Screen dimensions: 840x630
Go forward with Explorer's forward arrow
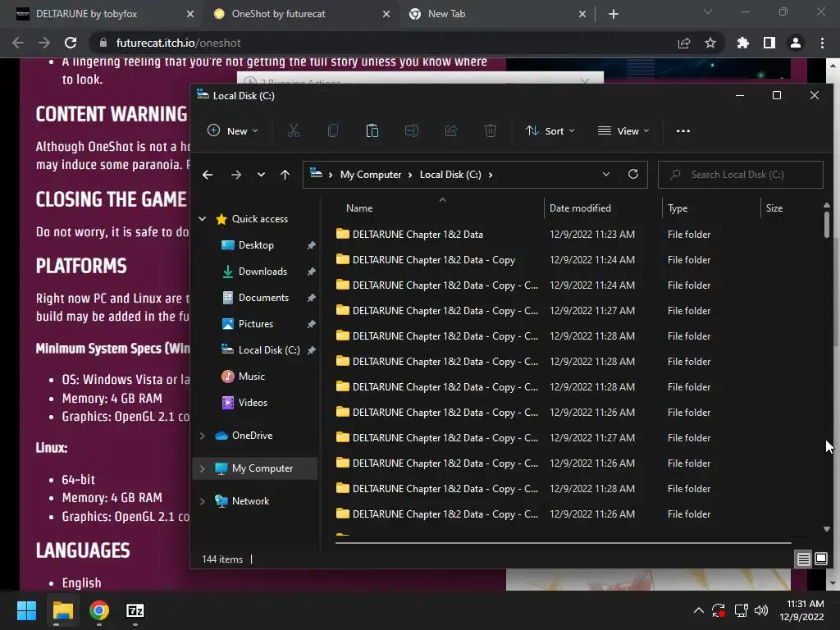(235, 175)
